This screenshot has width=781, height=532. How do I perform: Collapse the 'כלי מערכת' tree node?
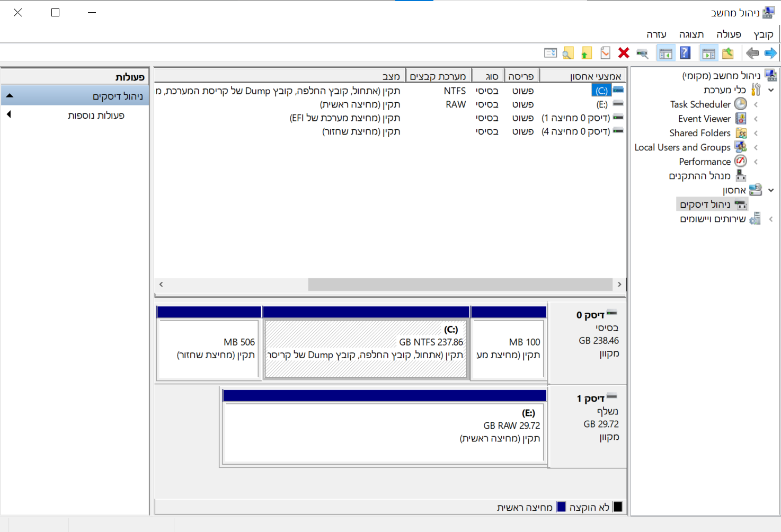(771, 90)
